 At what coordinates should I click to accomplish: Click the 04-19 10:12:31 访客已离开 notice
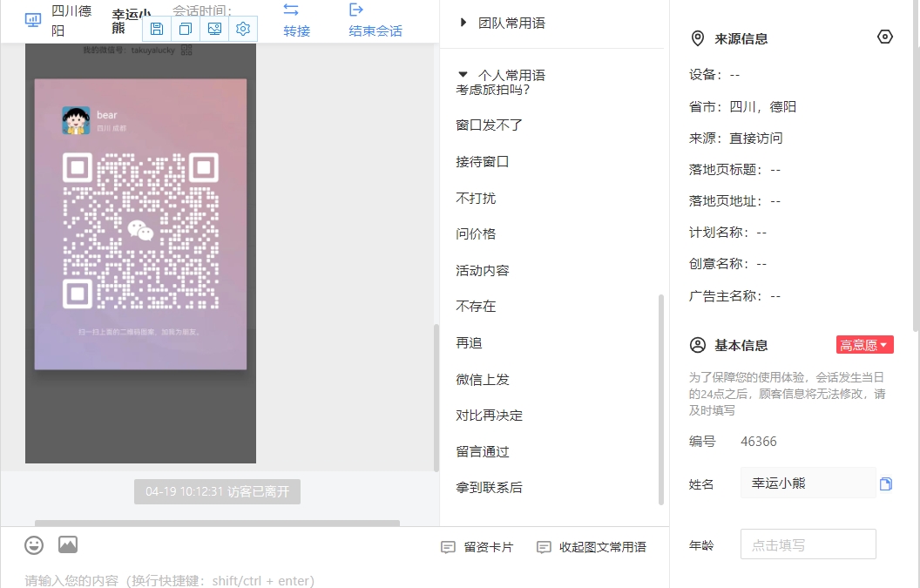217,492
